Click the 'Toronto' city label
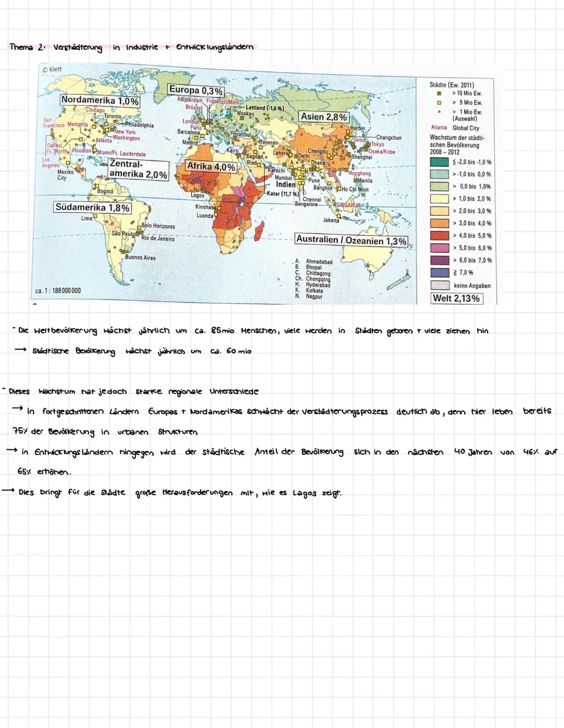The image size is (564, 728). click(112, 116)
